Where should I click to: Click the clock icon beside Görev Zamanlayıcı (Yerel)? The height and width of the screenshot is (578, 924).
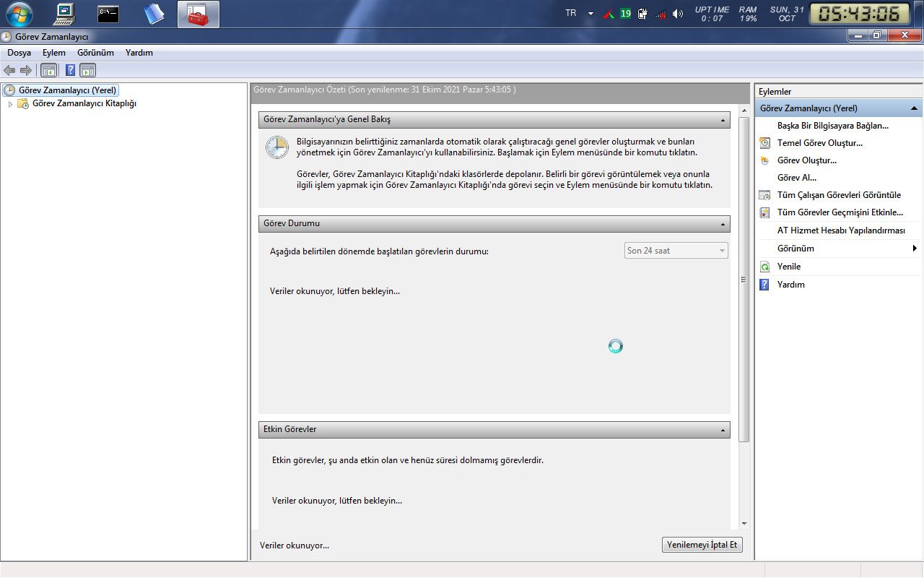[x=9, y=90]
